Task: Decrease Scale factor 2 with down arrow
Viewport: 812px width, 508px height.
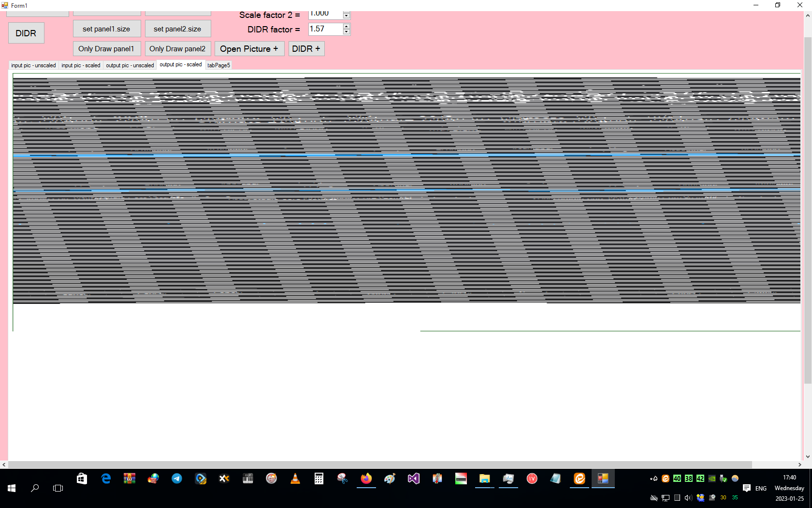Action: coord(347,16)
